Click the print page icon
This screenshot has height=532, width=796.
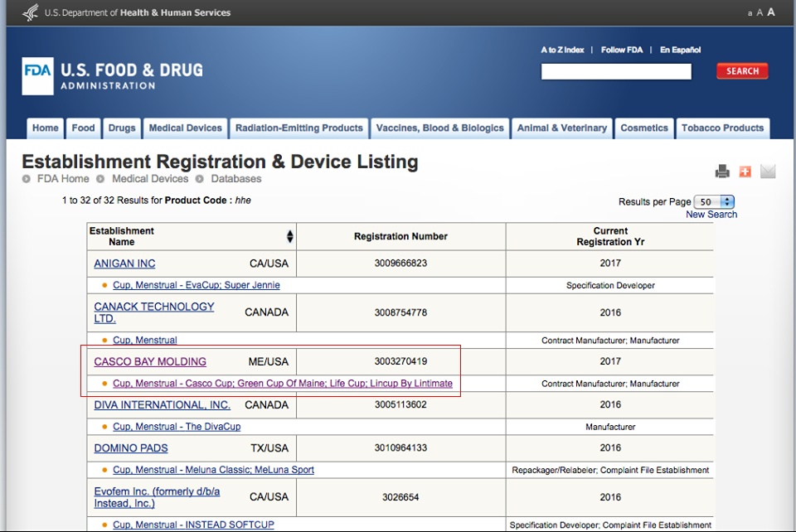pos(722,172)
